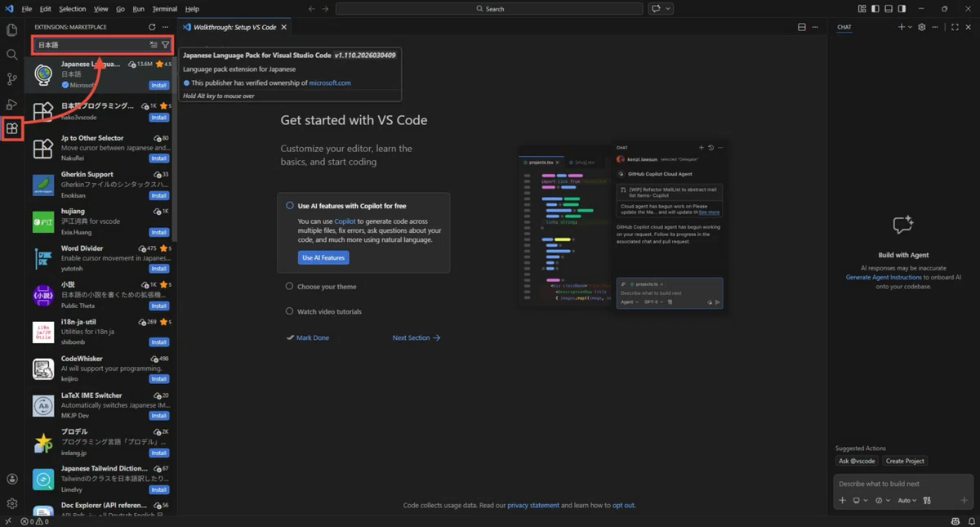Close the Walkthrough tab

284,27
